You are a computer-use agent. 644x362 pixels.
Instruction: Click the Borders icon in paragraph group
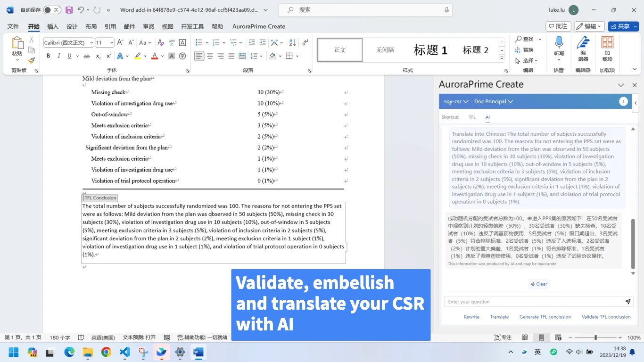click(x=289, y=56)
